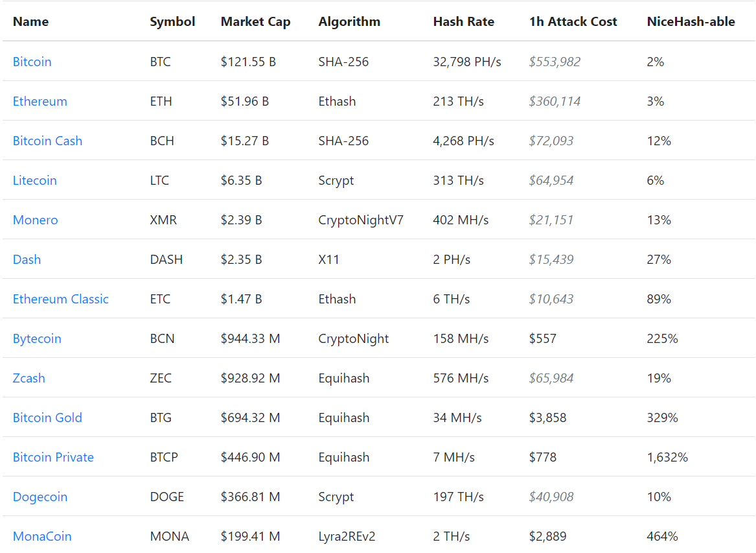Screen dimensions: 756x553
Task: Click the Ethereum name link
Action: click(x=40, y=101)
